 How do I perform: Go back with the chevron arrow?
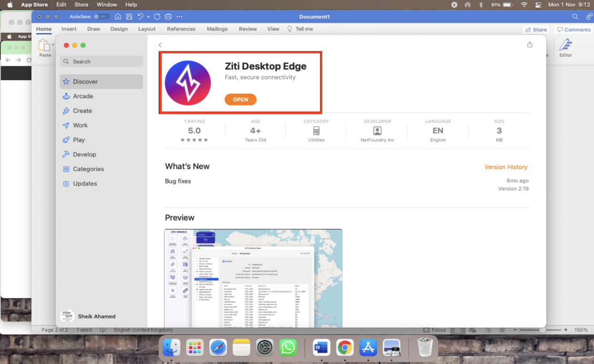160,45
